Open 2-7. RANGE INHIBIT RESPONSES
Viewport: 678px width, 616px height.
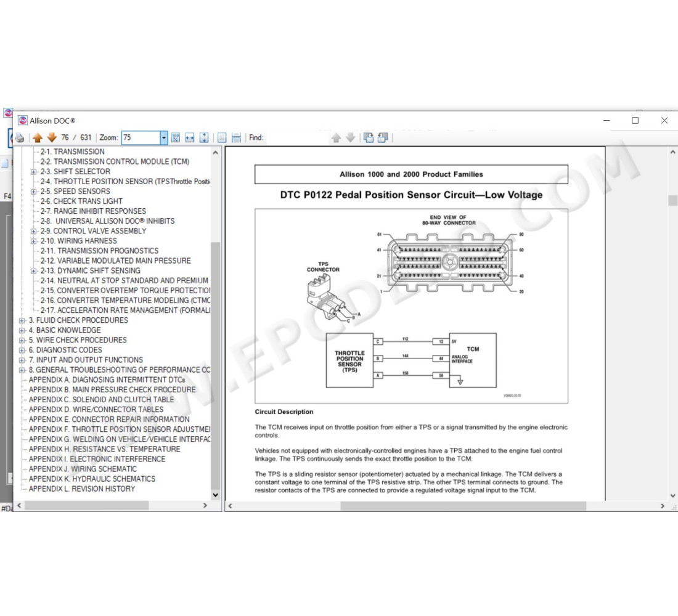(x=94, y=211)
